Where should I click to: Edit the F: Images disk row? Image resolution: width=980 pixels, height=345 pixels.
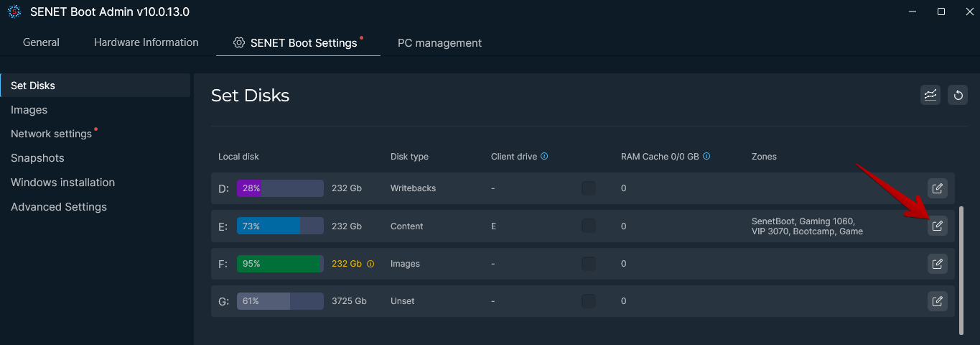pos(937,264)
